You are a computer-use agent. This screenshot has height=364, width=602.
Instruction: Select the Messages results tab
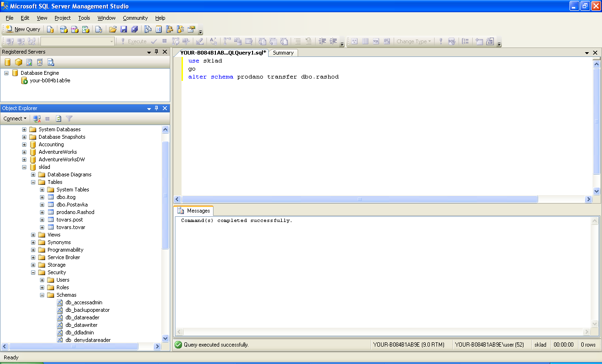[194, 211]
